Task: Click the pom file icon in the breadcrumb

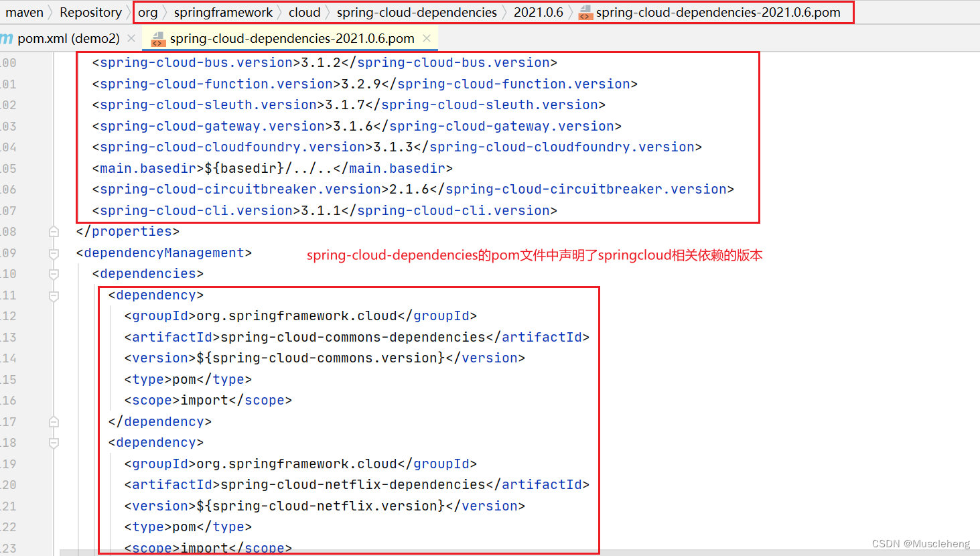Action: click(x=585, y=13)
